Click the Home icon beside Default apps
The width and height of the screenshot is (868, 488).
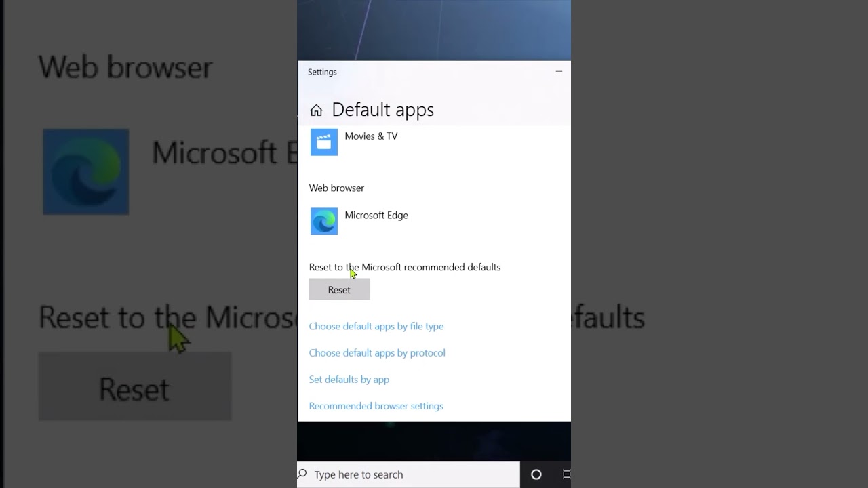click(316, 110)
